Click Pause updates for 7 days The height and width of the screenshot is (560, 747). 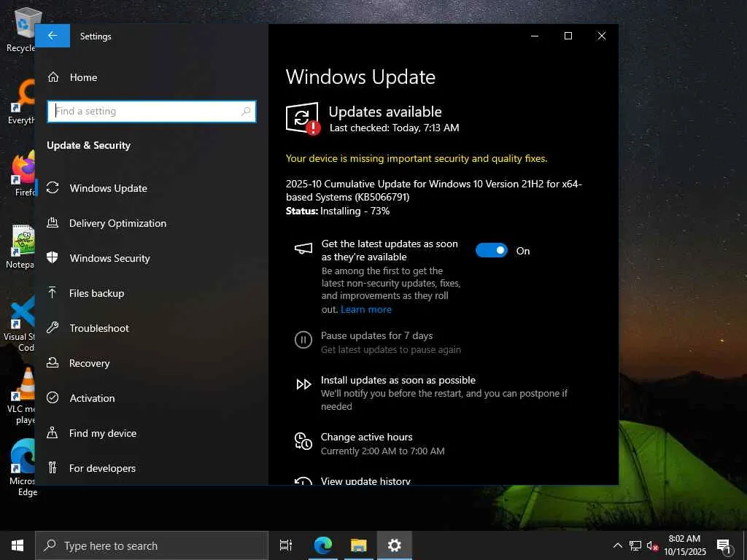tap(377, 335)
